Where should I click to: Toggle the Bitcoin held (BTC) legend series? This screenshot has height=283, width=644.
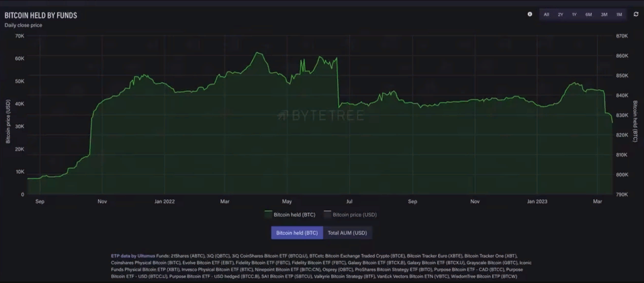[294, 214]
